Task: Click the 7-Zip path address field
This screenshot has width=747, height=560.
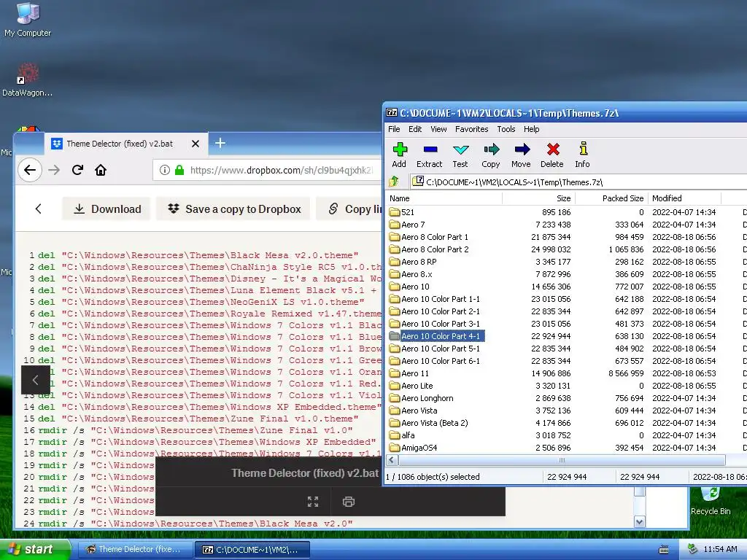Action: tap(578, 182)
